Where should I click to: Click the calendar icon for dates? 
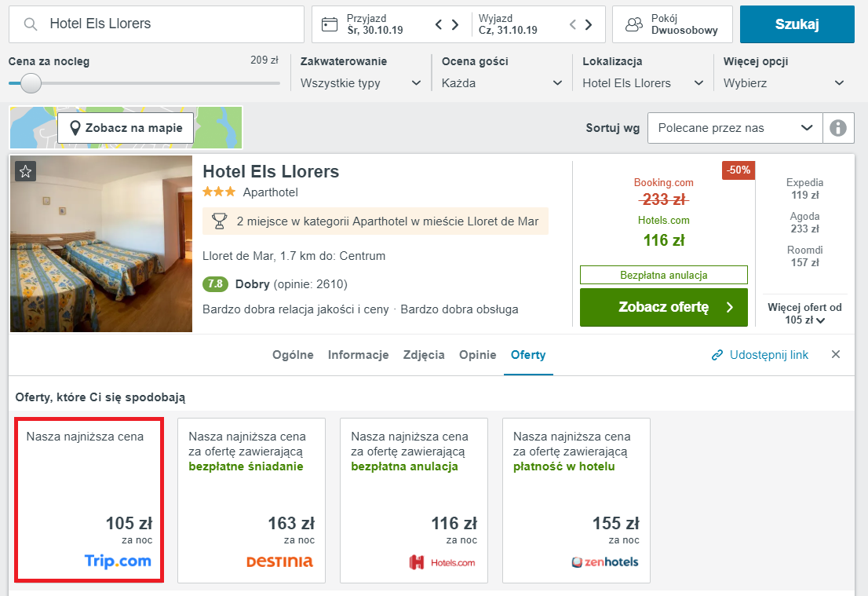(330, 24)
